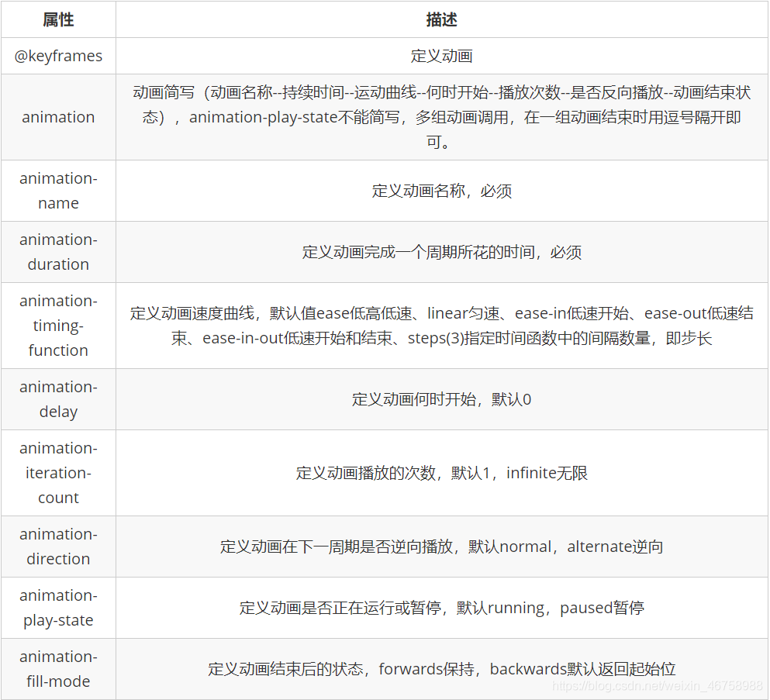Click the animation-fill-mode property cell
Screen dimensions: 770x700
tap(58, 669)
